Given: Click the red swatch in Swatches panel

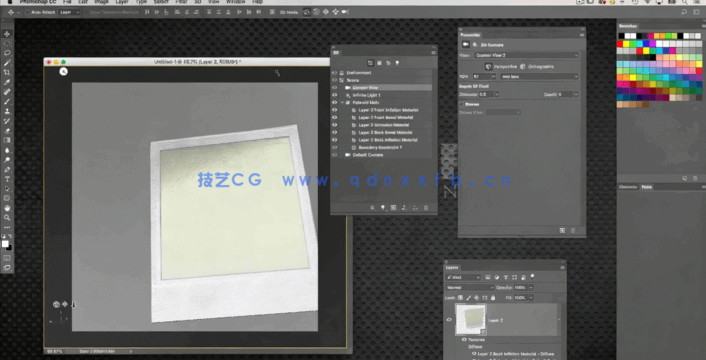Looking at the screenshot, I should point(620,44).
